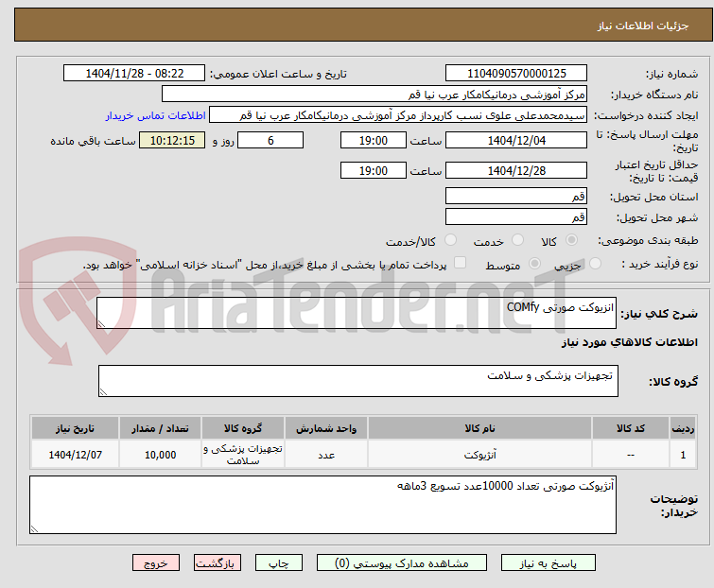Click row number cell 1
This screenshot has width=714, height=588.
683,454
